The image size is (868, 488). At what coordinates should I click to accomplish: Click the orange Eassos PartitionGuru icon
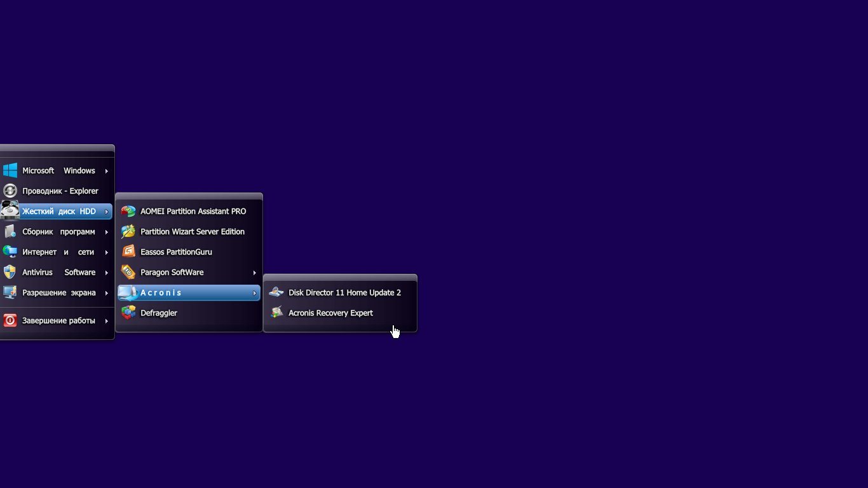click(x=128, y=252)
